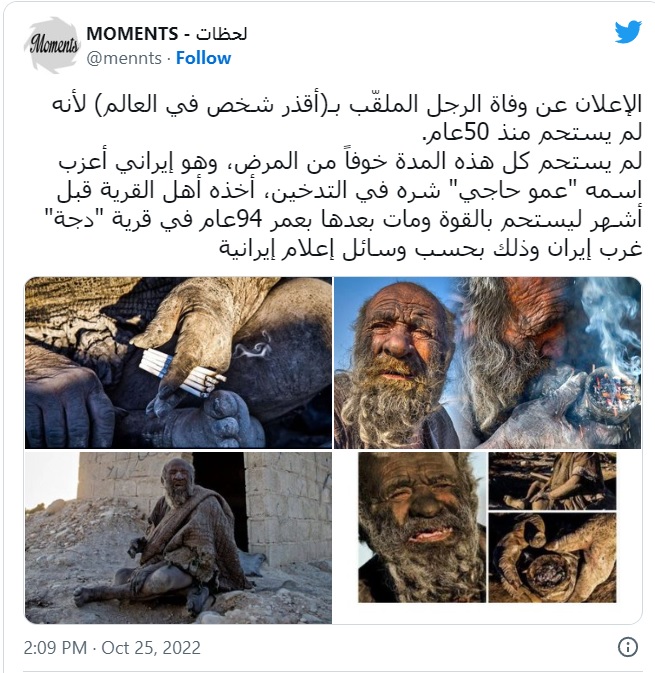Click the Moments profile avatar
Image resolution: width=655 pixels, height=673 pixels.
[x=53, y=45]
